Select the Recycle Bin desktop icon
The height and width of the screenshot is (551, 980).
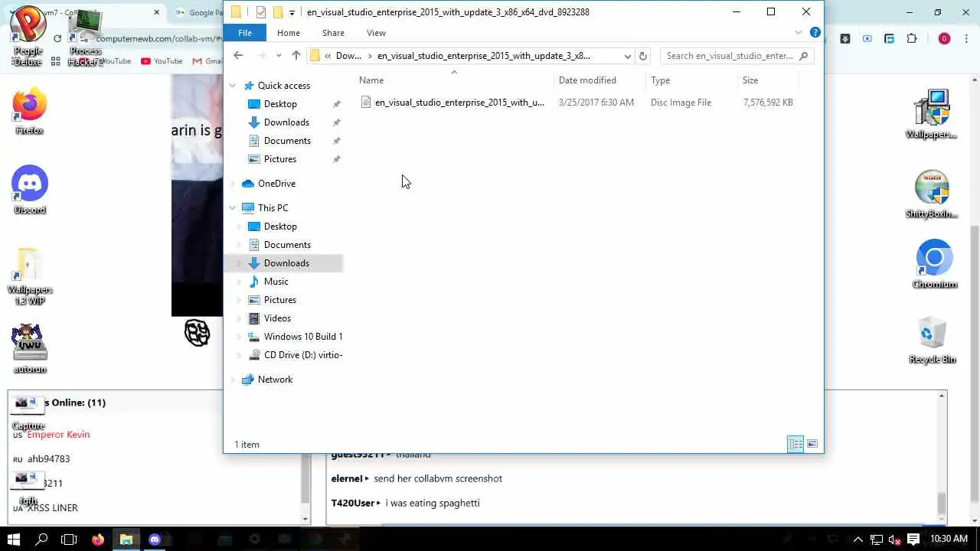[933, 341]
